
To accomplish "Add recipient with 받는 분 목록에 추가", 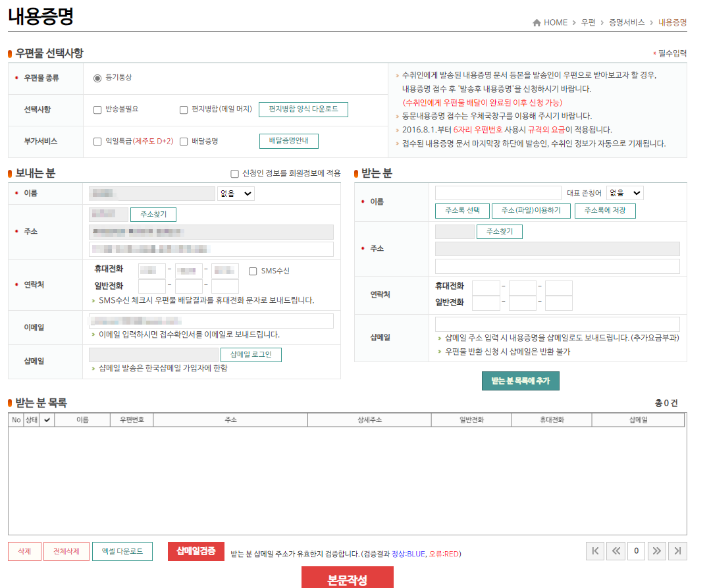I will point(521,381).
